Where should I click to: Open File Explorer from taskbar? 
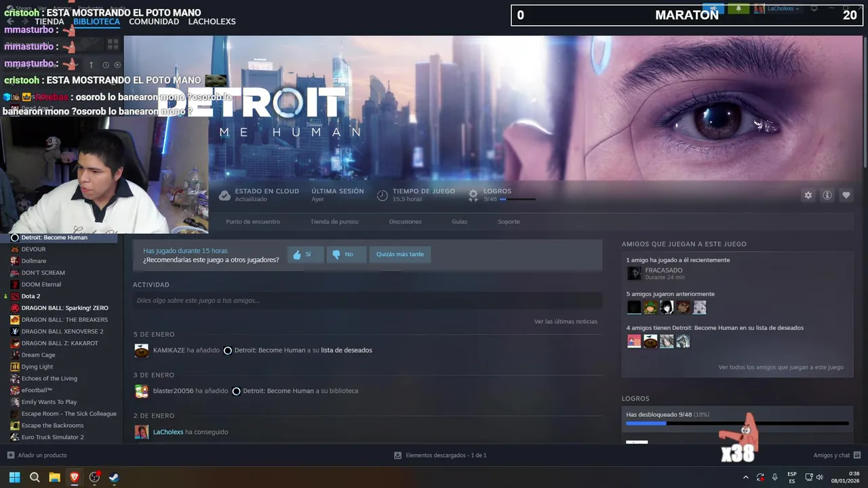54,477
